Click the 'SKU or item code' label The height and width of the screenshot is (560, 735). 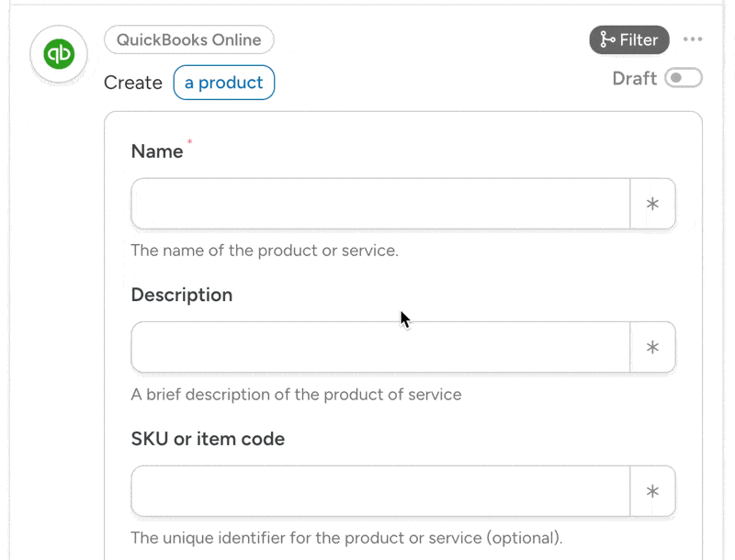[x=208, y=439]
